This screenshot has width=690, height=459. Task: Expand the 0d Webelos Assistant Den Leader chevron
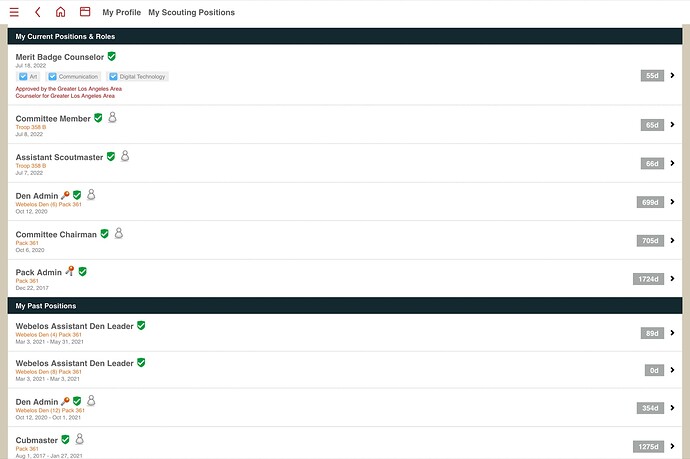(672, 370)
